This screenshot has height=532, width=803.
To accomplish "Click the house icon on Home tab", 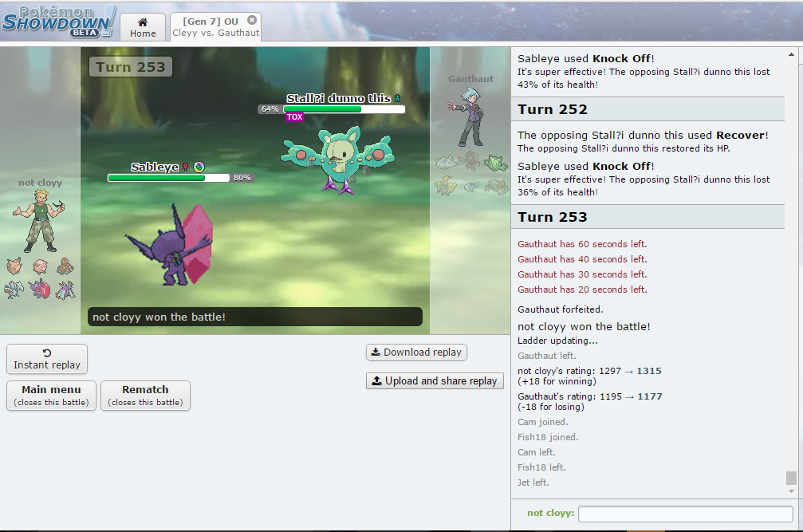I will (x=143, y=22).
